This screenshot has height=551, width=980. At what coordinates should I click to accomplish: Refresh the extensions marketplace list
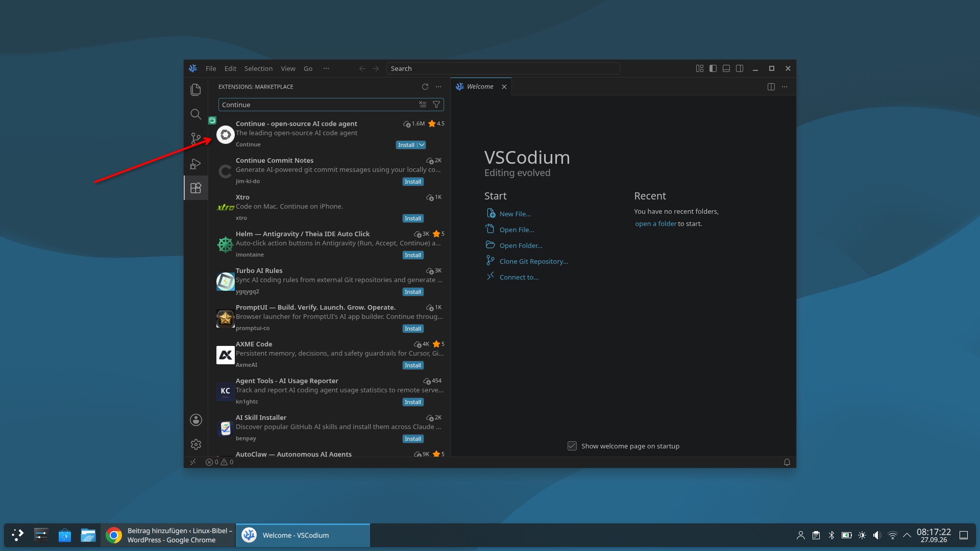[425, 87]
